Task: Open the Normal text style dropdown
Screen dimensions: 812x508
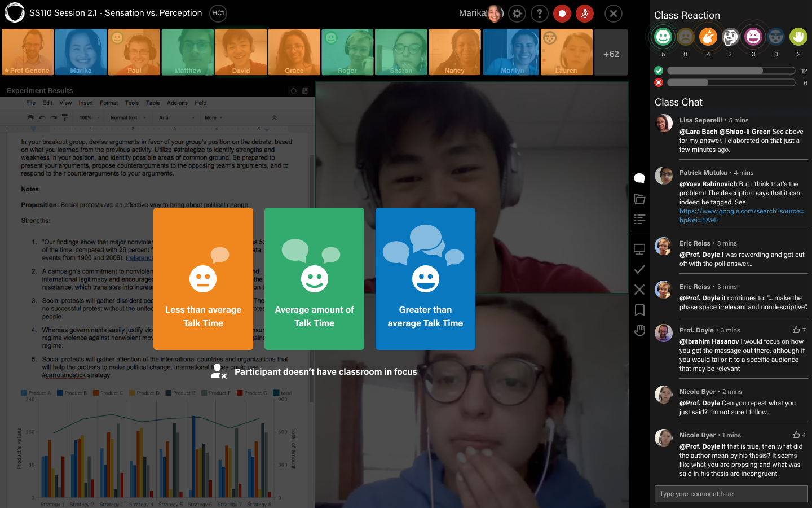Action: pyautogui.click(x=128, y=117)
